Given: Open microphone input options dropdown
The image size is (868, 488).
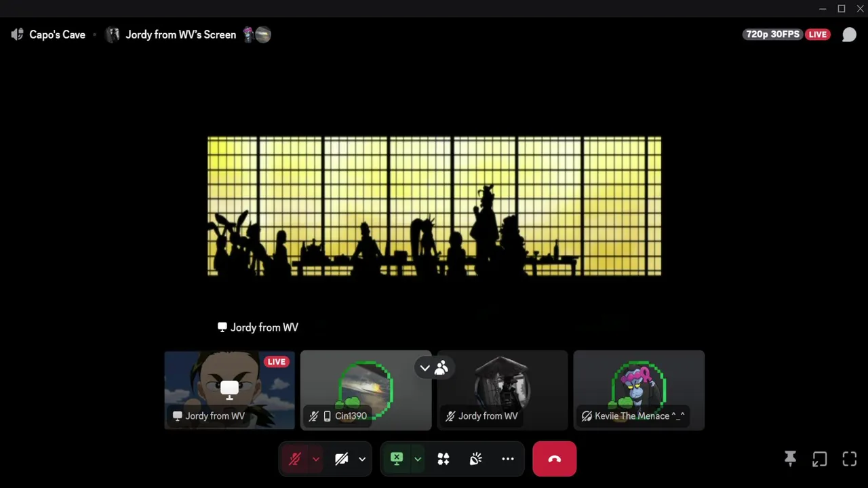Looking at the screenshot, I should pyautogui.click(x=316, y=459).
